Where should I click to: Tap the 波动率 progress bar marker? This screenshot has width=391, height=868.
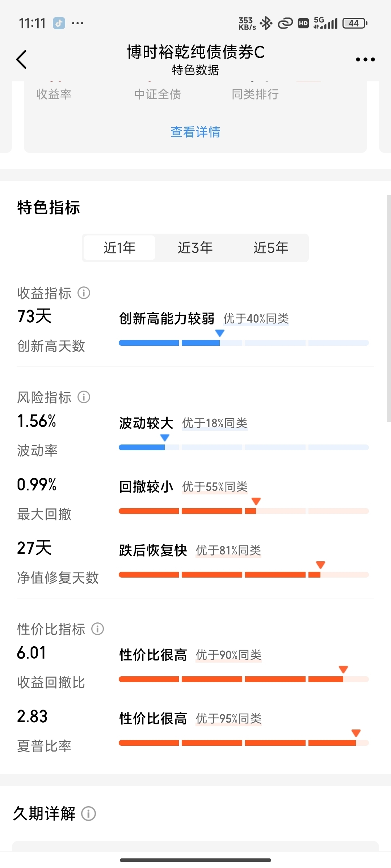(165, 438)
